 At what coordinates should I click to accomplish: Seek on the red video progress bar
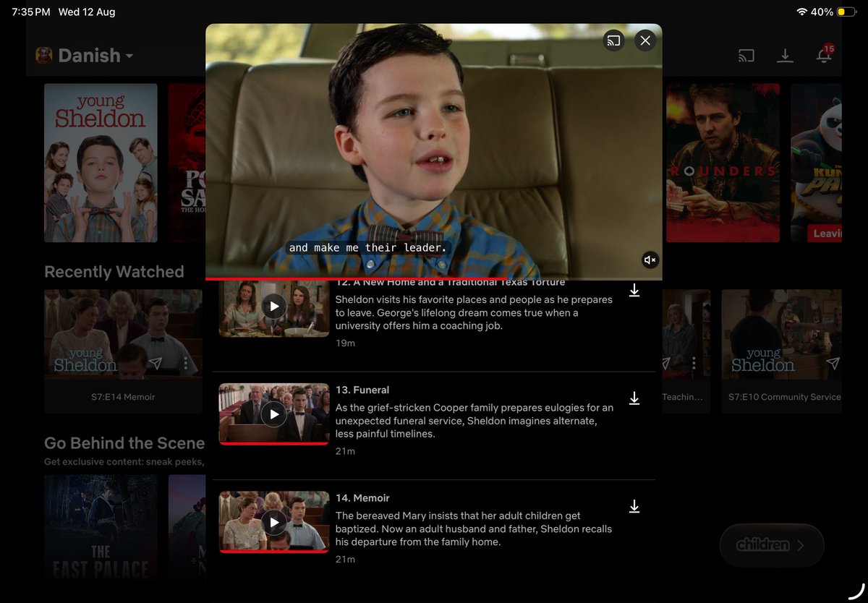click(x=434, y=278)
